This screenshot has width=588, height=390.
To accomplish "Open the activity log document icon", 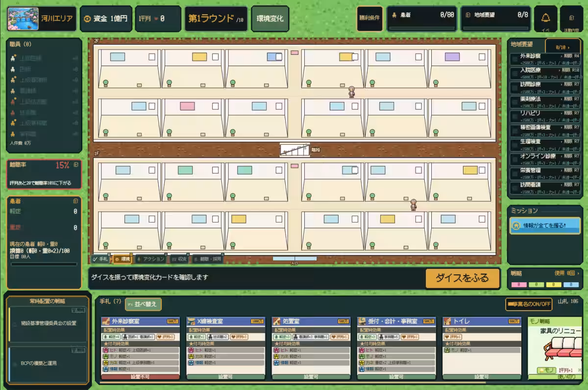I will (571, 18).
